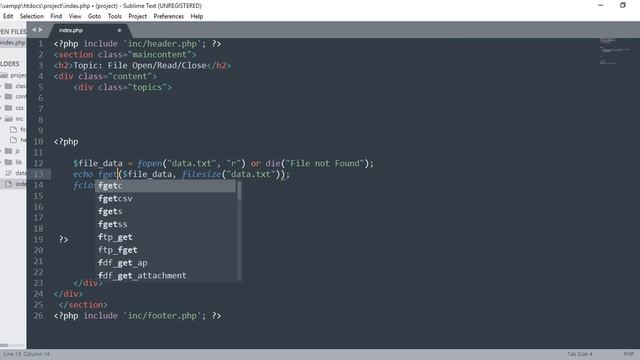Click the Tab Size 4 status entry
The image size is (640, 360).
(579, 354)
